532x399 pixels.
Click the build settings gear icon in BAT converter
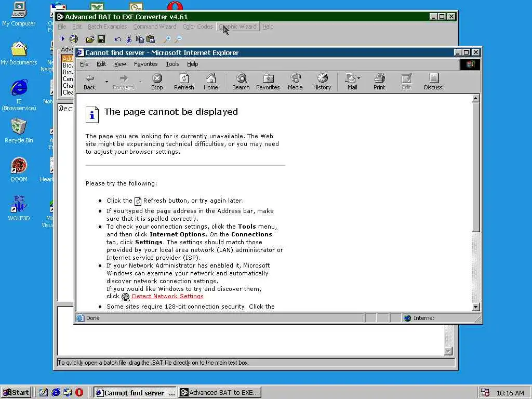pyautogui.click(x=74, y=39)
